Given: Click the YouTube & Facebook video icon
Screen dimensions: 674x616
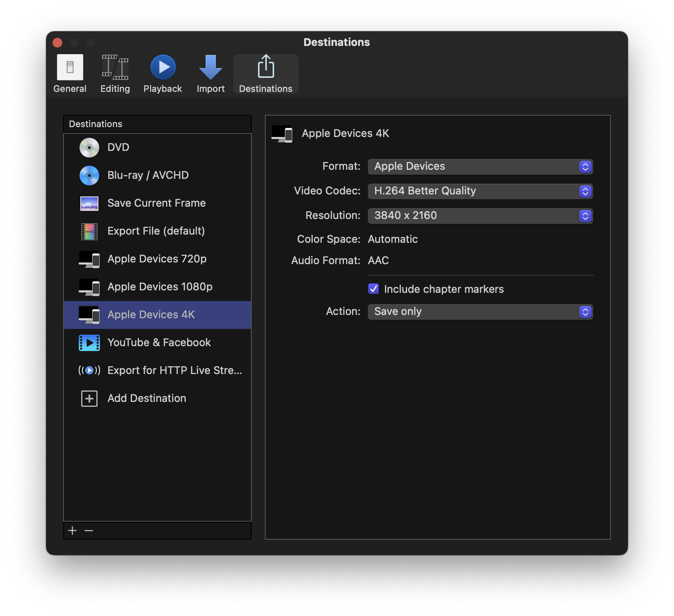Looking at the screenshot, I should coord(89,343).
